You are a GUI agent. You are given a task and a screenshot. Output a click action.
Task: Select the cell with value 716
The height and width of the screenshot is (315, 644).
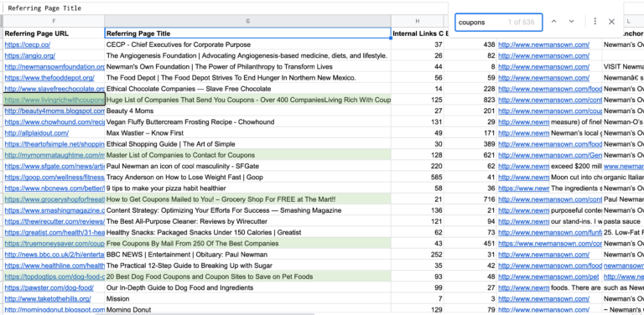click(470, 199)
